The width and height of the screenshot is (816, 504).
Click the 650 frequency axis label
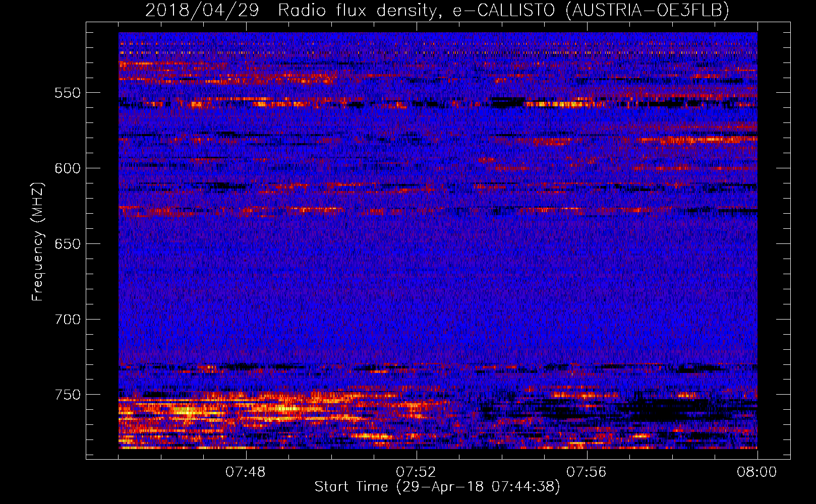point(67,244)
